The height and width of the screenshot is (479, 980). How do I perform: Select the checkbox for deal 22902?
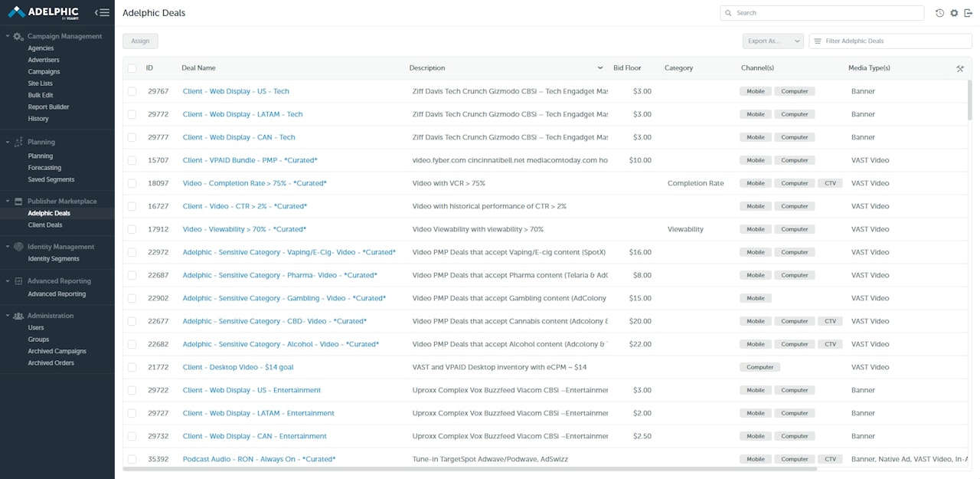132,298
